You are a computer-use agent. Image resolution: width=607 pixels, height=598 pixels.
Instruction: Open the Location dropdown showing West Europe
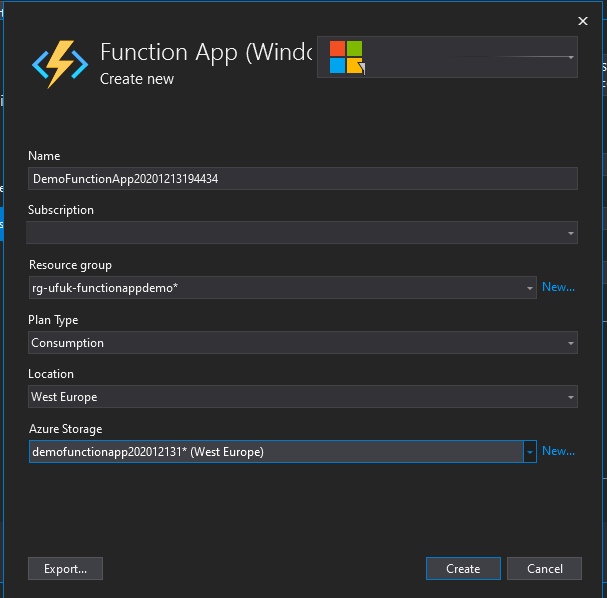(303, 397)
